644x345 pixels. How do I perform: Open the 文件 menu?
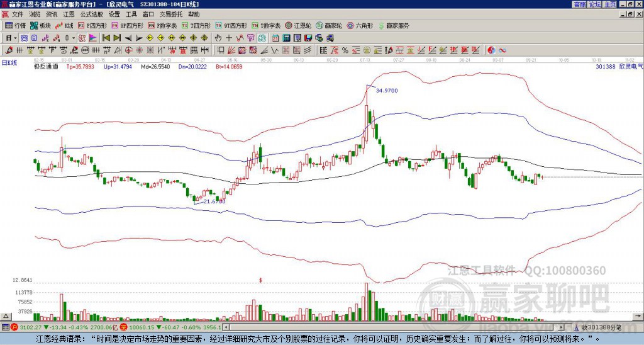[x=18, y=14]
